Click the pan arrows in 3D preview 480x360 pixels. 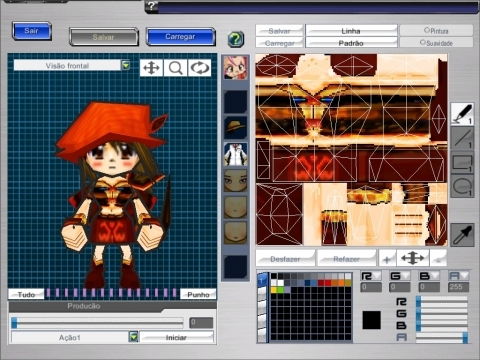[151, 68]
